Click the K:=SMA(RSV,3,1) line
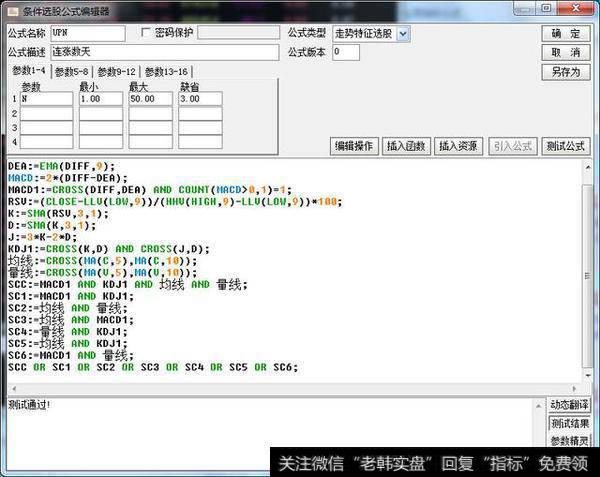 coord(58,213)
